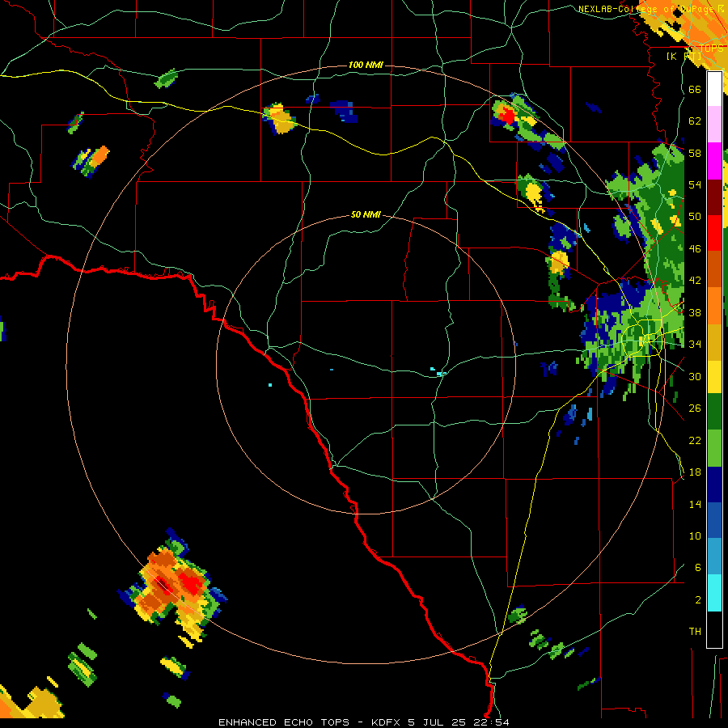The width and height of the screenshot is (728, 728).
Task: Click the "TH" threshold label on the legend
Action: coord(695,631)
